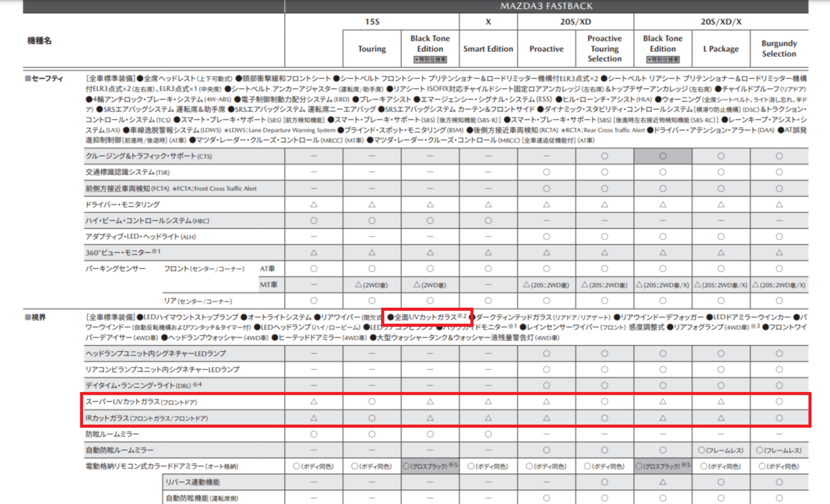The image size is (830, 504).
Task: Click the 交通標識認識システム (TSR) row label
Action: click(127, 172)
